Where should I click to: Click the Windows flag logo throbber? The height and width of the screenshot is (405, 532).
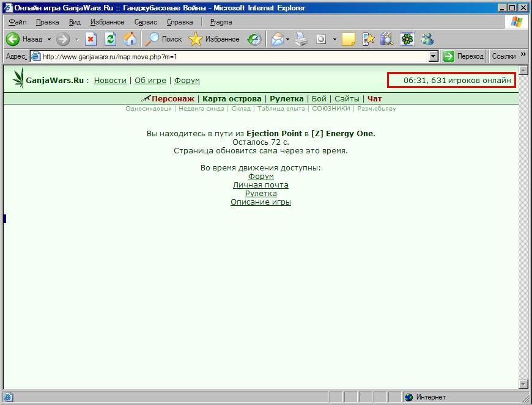(x=516, y=22)
